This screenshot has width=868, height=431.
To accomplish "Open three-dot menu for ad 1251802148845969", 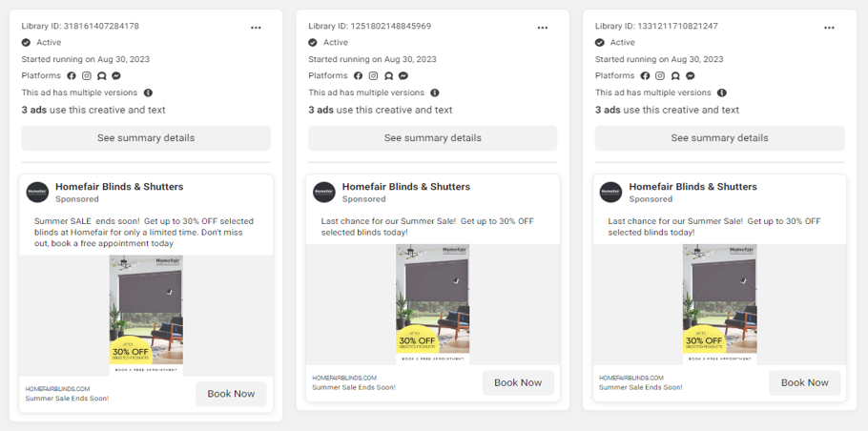I will (x=543, y=28).
